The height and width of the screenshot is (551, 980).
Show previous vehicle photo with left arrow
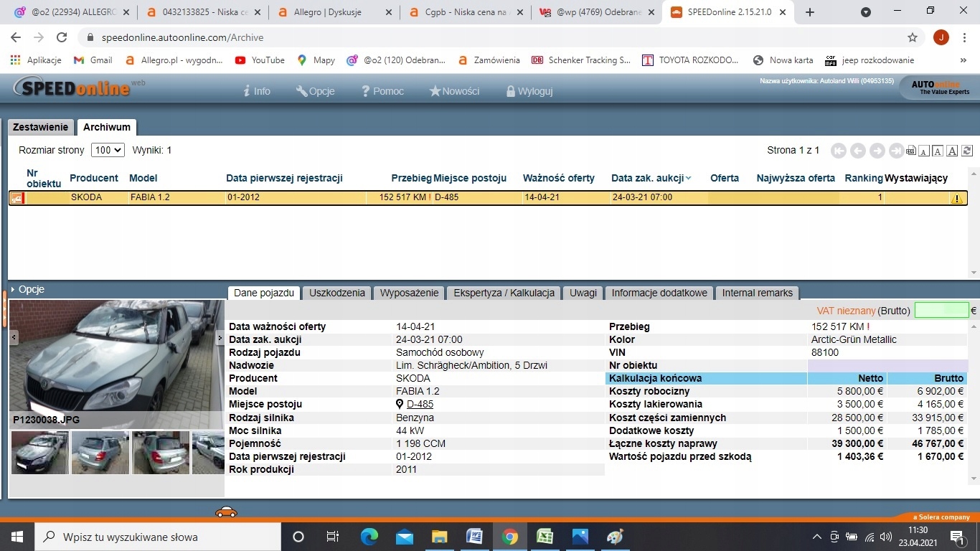coord(14,338)
